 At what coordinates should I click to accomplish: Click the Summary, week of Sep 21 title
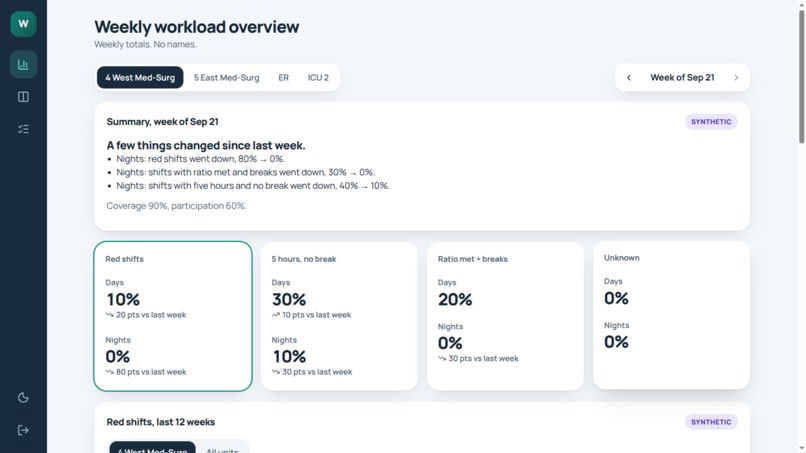[162, 122]
